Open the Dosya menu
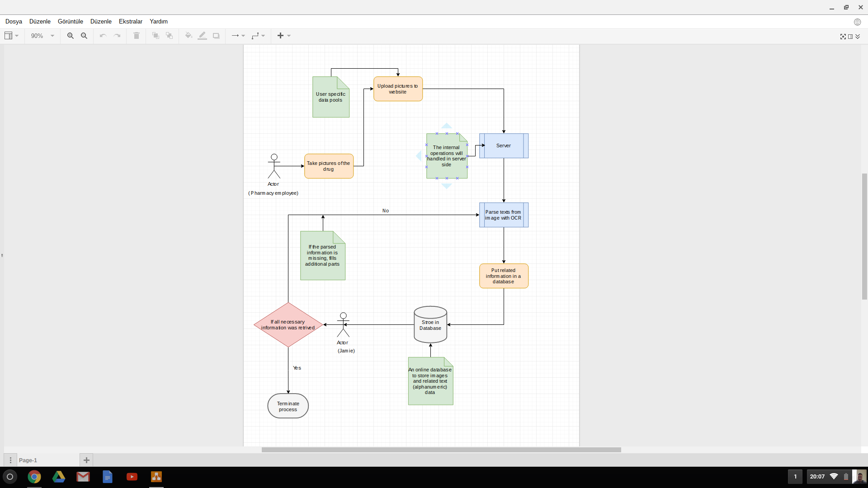 point(14,21)
